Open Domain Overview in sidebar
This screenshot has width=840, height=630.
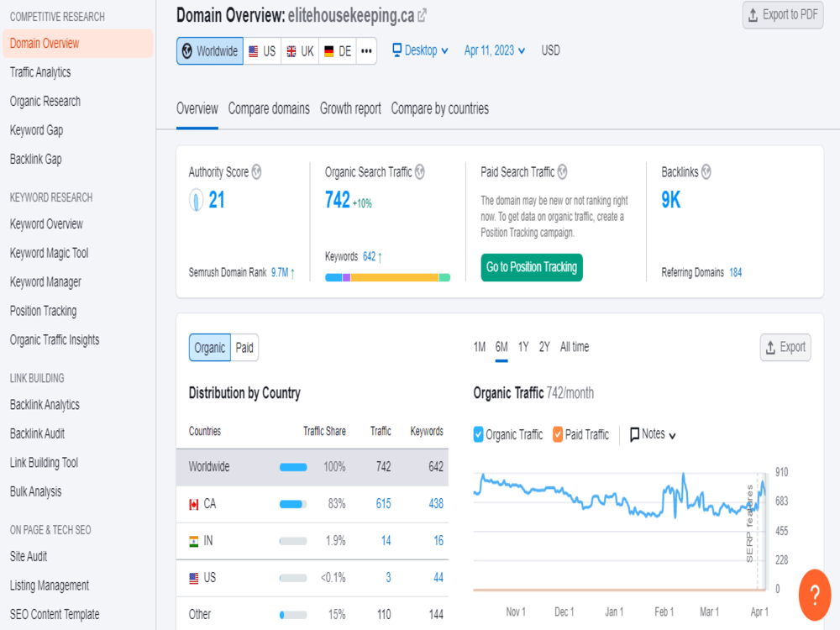coord(77,44)
